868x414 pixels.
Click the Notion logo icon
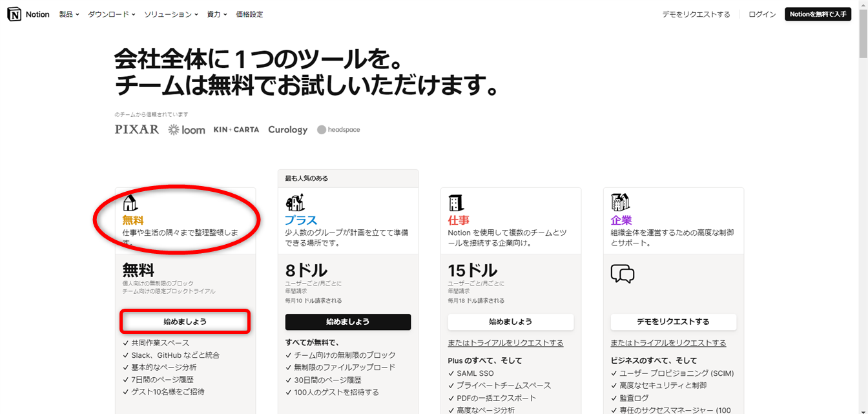(14, 14)
